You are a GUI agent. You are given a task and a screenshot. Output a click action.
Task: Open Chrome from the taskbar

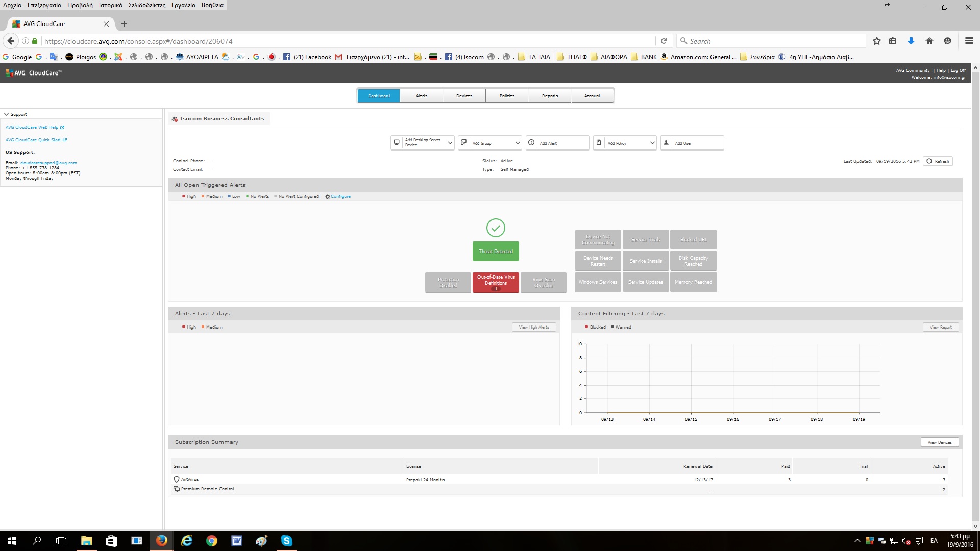point(211,541)
